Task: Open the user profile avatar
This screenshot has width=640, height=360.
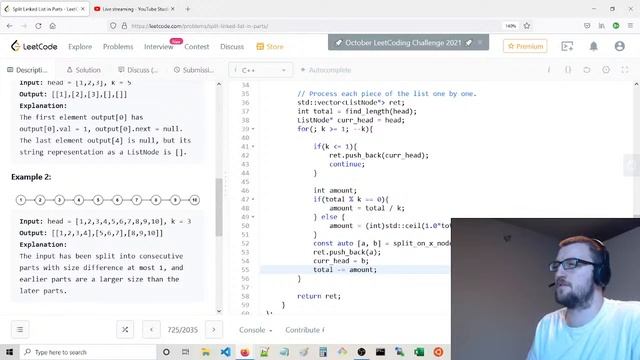Action: click(x=620, y=46)
